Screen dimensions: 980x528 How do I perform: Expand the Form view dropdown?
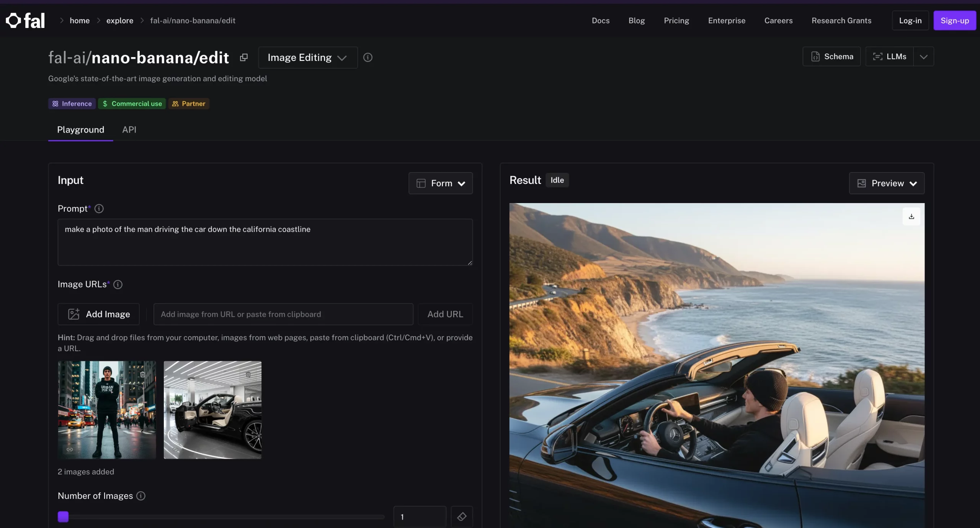click(x=440, y=183)
